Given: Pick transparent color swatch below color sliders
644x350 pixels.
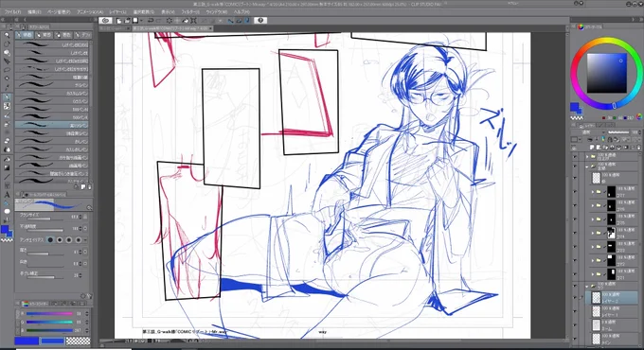Looking at the screenshot, I should (78, 341).
